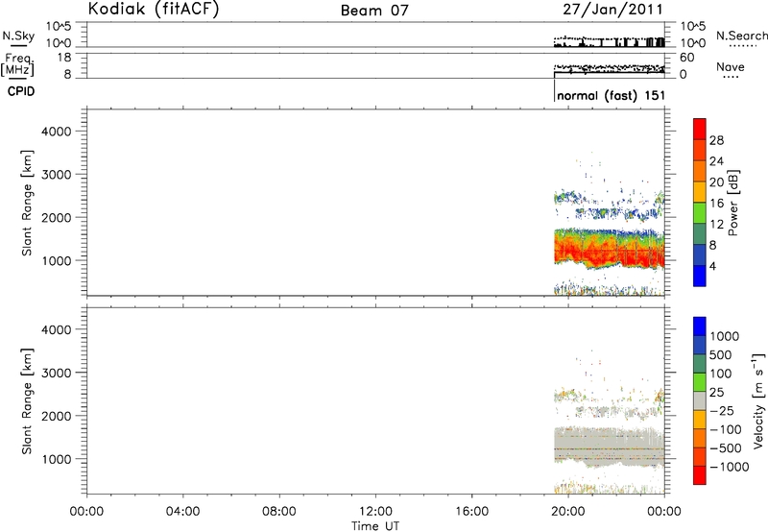Click the 20:00 time axis label

568,512
